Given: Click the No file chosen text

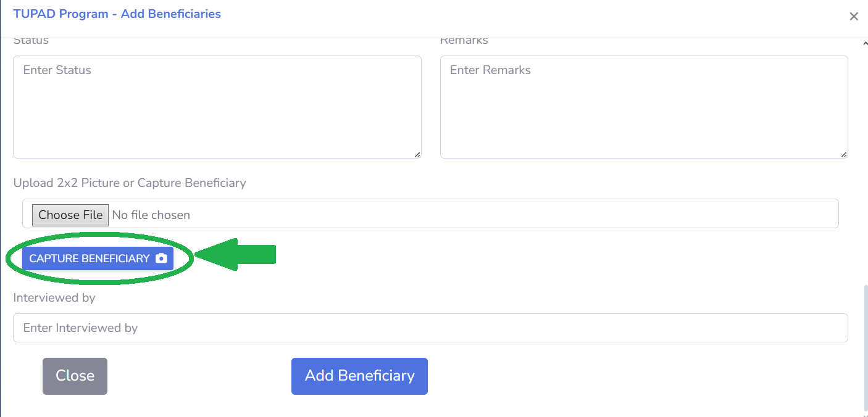Looking at the screenshot, I should tap(151, 215).
